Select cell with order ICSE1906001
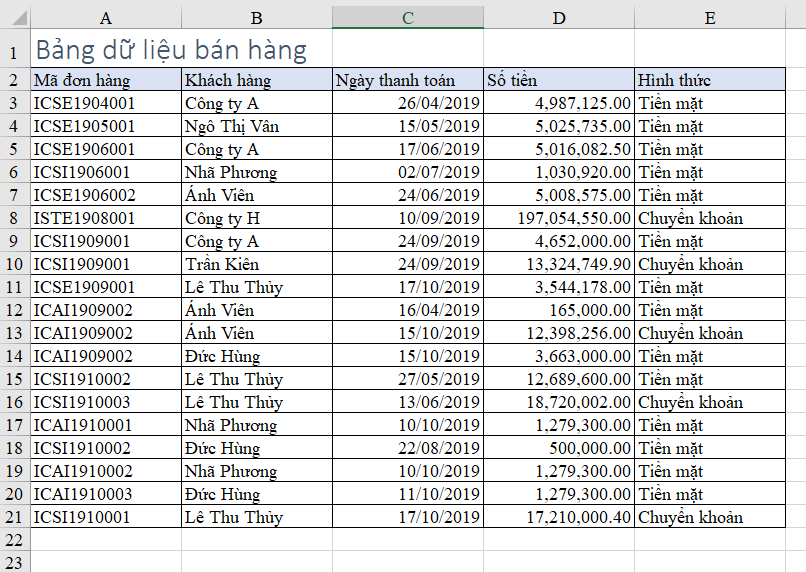This screenshot has width=806, height=572. 106,149
